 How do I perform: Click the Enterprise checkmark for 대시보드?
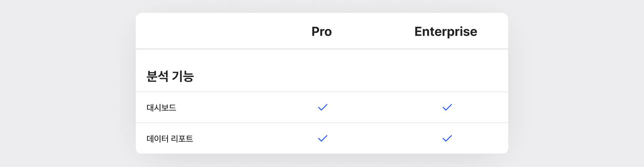447,107
